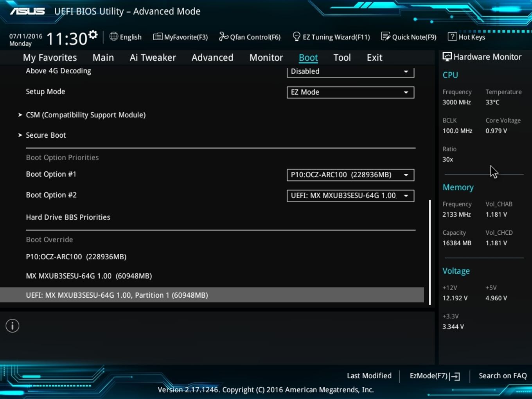Open MyFavorite(F3)
The image size is (532, 399).
(x=180, y=37)
